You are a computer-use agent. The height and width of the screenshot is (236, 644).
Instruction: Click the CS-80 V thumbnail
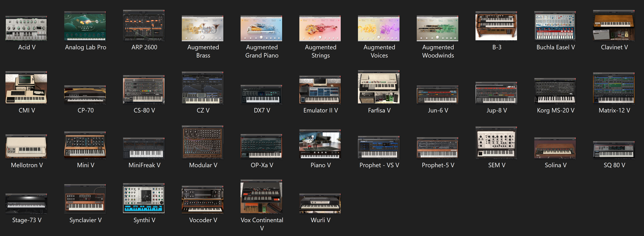[144, 90]
